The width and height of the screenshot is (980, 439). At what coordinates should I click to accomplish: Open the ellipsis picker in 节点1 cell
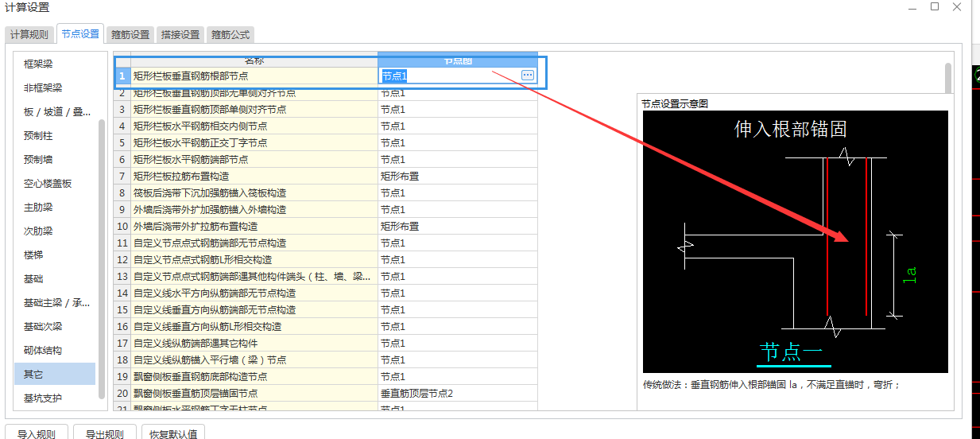[528, 75]
